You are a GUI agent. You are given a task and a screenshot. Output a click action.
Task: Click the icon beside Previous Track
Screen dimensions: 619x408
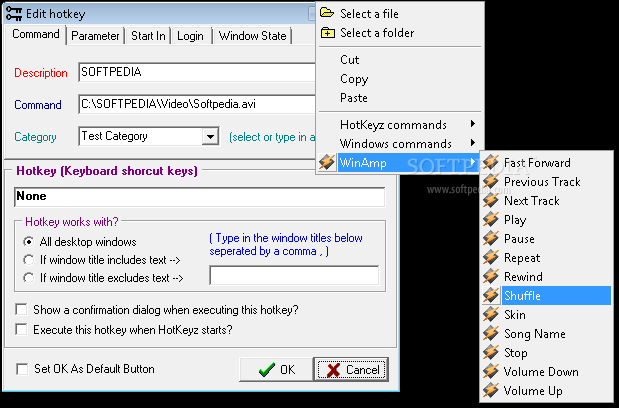tap(491, 181)
